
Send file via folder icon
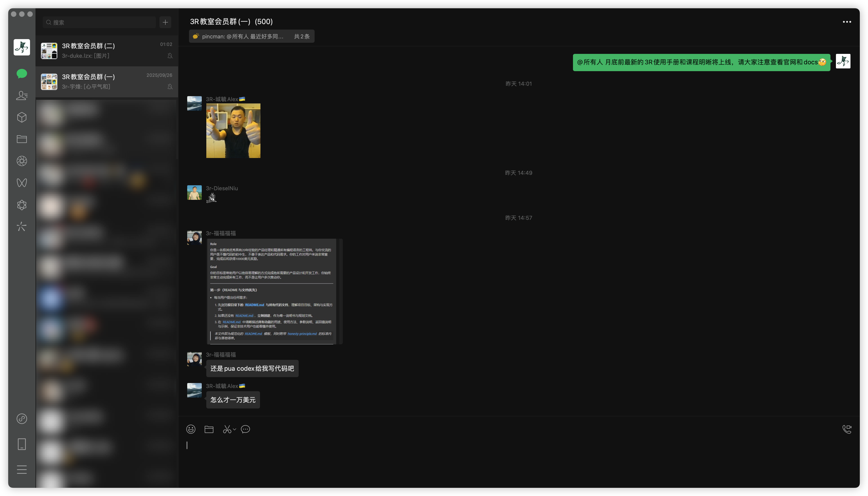[x=209, y=429]
